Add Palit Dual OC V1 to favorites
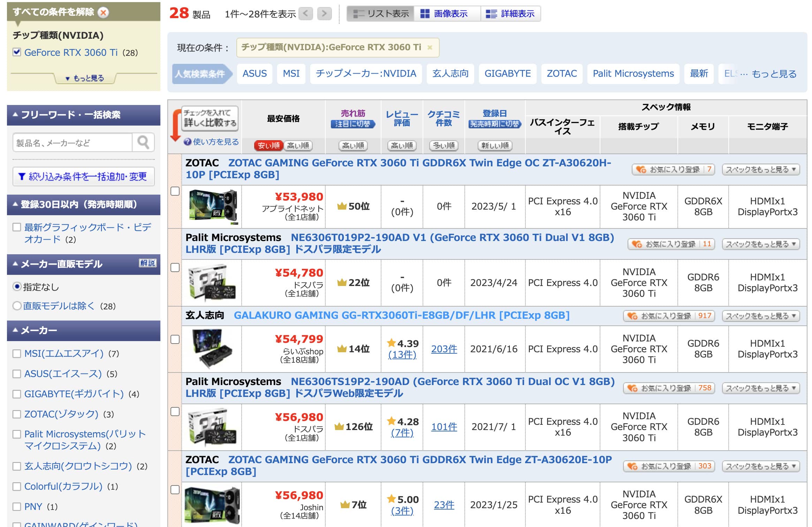The height and width of the screenshot is (527, 812). click(x=669, y=388)
